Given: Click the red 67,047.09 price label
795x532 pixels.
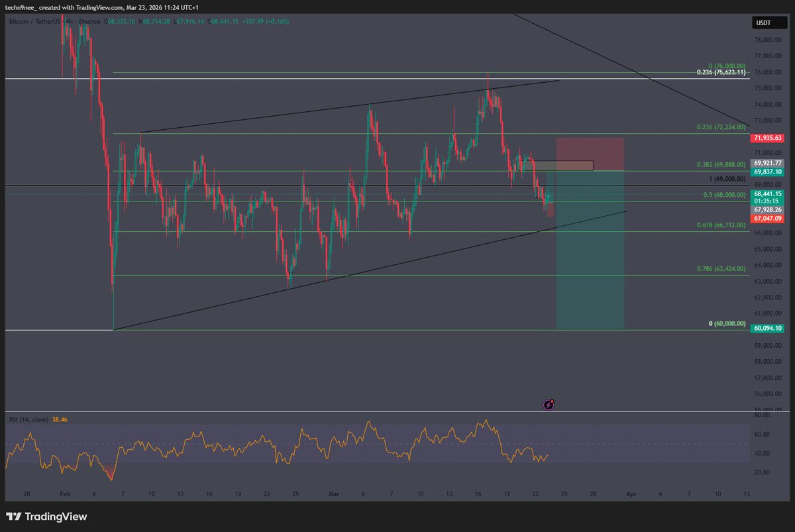Looking at the screenshot, I should pyautogui.click(x=768, y=218).
